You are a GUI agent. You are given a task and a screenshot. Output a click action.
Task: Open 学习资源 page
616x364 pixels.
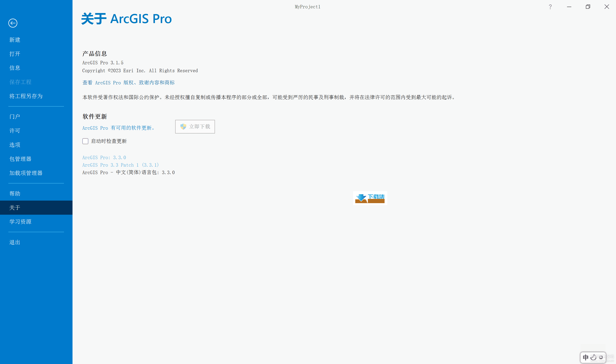pos(36,222)
